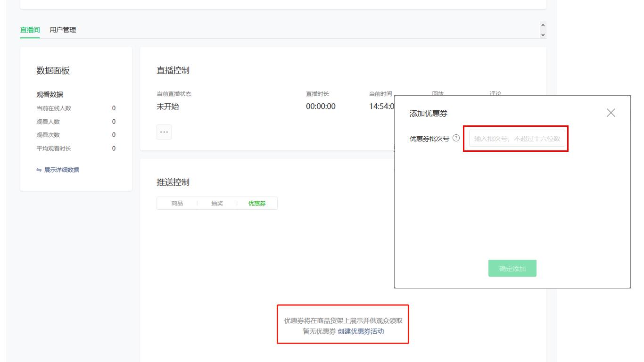Click the 数据面板 panel heading
This screenshot has height=362, width=644.
53,71
